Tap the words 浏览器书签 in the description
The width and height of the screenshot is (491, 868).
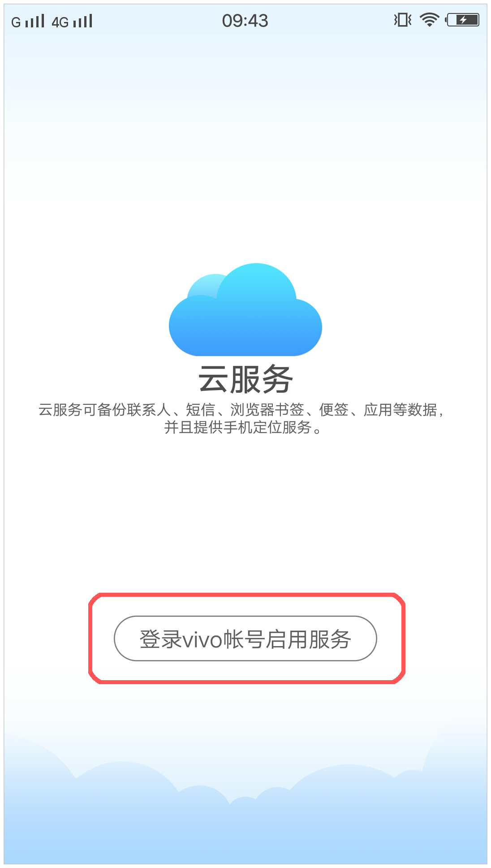pos(267,410)
